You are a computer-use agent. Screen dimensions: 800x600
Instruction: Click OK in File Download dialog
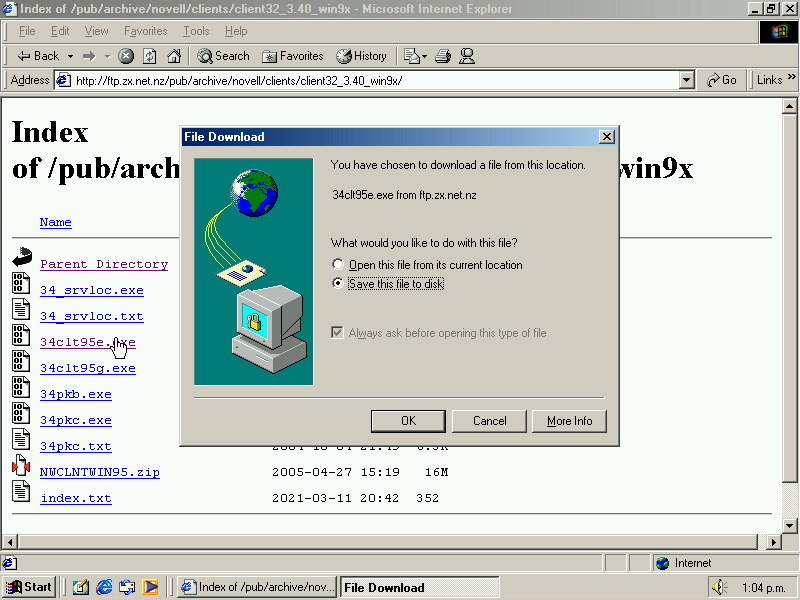pos(408,421)
